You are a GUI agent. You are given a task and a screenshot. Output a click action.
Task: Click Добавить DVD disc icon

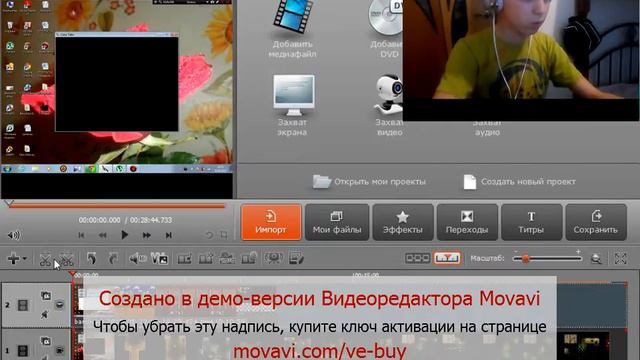tap(386, 17)
